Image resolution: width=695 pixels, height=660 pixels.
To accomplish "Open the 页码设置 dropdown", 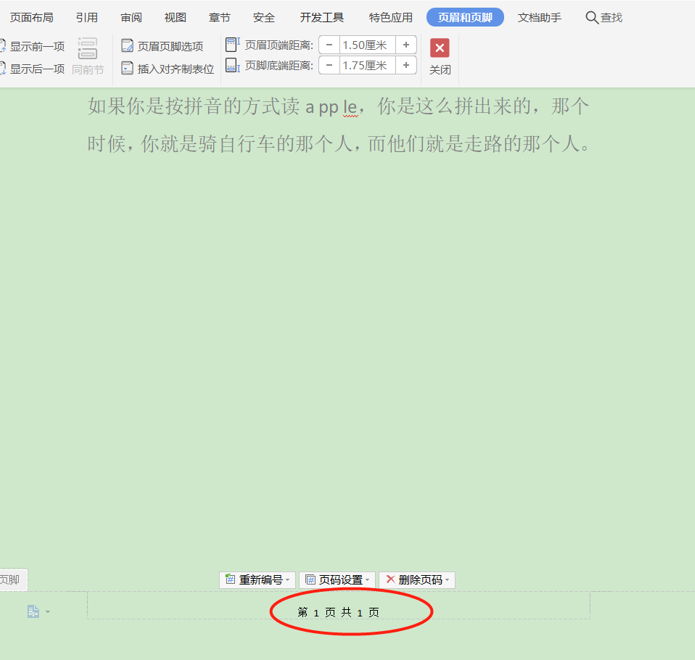I will 337,580.
